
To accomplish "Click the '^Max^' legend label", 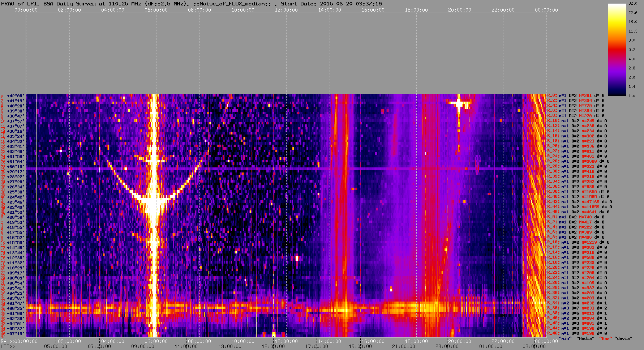I will tap(605, 338).
